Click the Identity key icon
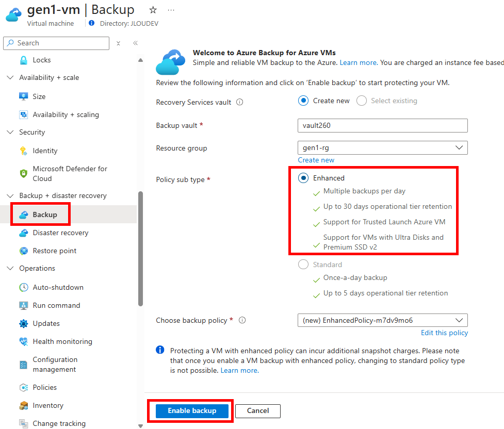504x429 pixels. point(23,151)
